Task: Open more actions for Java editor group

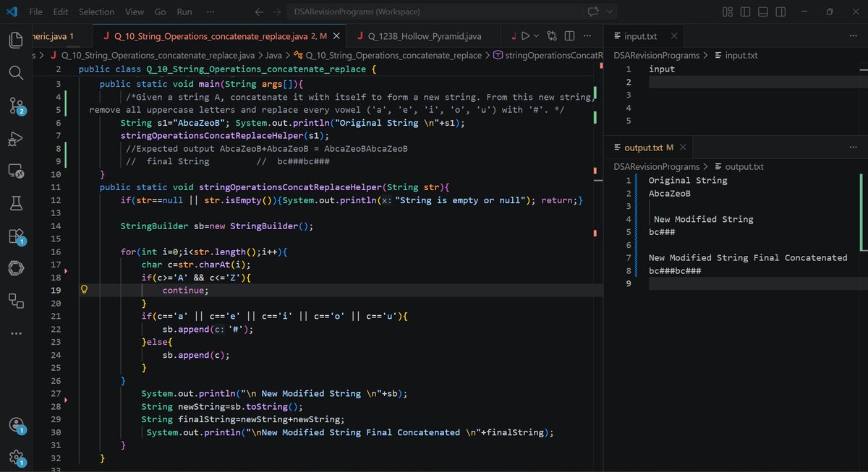Action: click(587, 35)
